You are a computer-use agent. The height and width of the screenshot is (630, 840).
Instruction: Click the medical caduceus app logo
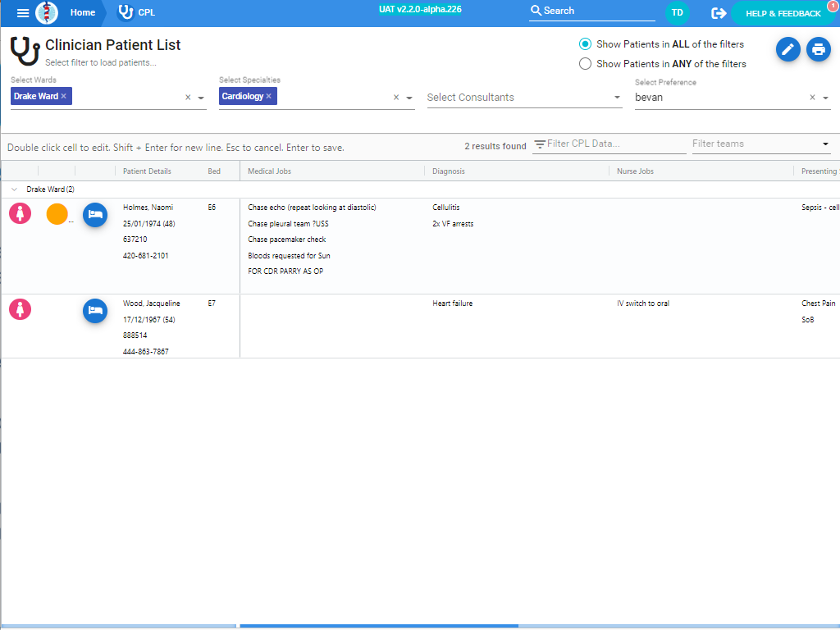click(x=47, y=12)
